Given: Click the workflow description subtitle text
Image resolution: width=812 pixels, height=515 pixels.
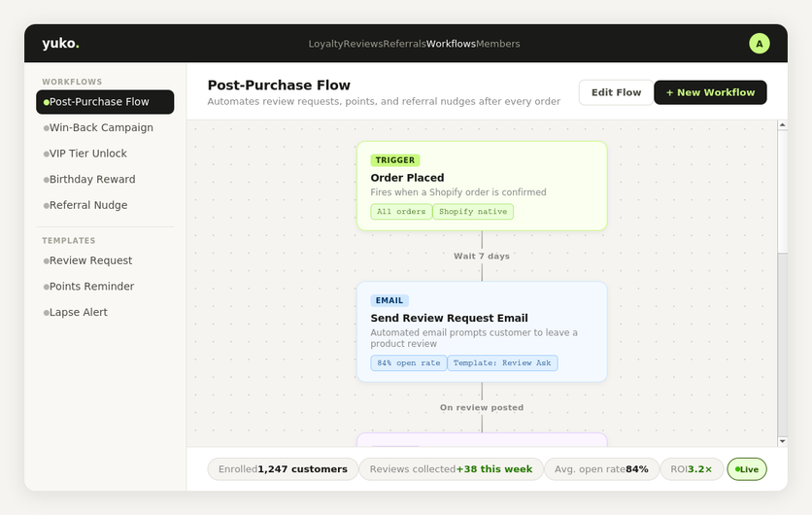Looking at the screenshot, I should pyautogui.click(x=384, y=102).
